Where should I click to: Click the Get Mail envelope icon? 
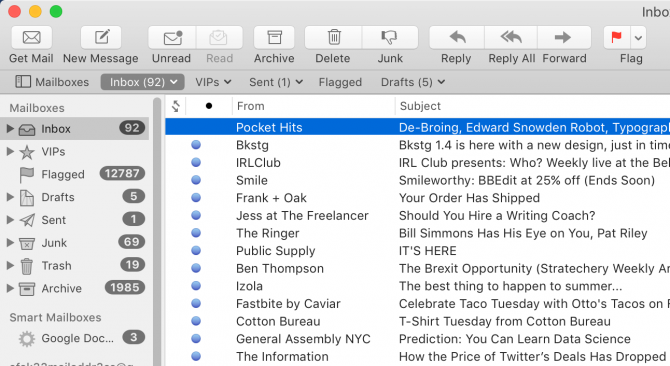pos(32,38)
